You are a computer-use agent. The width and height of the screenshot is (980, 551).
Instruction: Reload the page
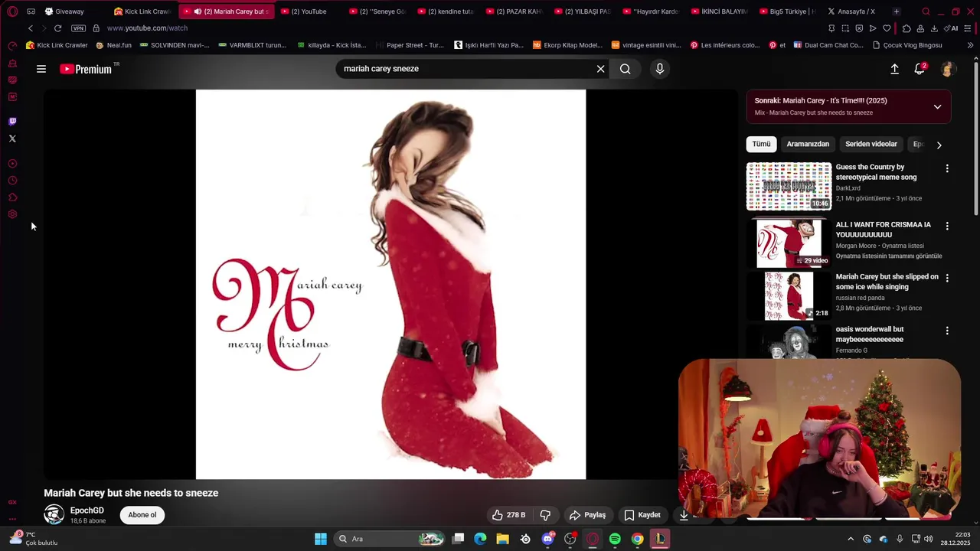(x=57, y=28)
